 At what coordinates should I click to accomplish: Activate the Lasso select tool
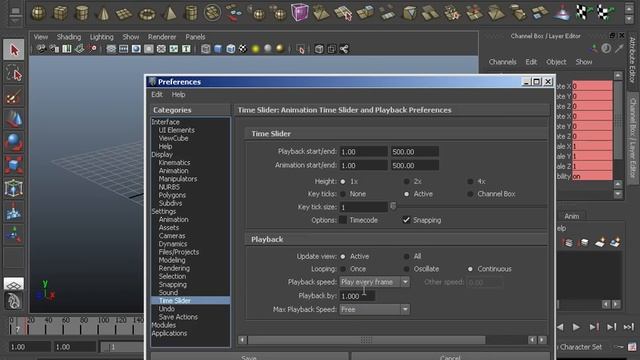pos(14,73)
